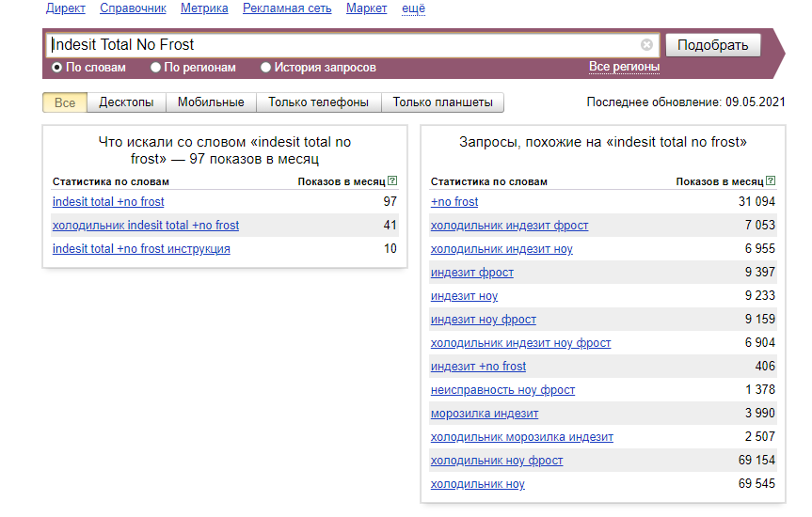Image resolution: width=812 pixels, height=517 pixels.
Task: Open similar query неисправность ноу фрост
Action: click(502, 390)
